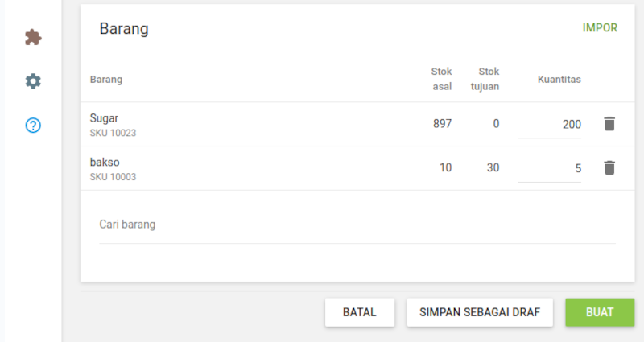Viewport: 644px width, 342px height.
Task: Open the integrations puzzle icon in sidebar
Action: tap(33, 37)
